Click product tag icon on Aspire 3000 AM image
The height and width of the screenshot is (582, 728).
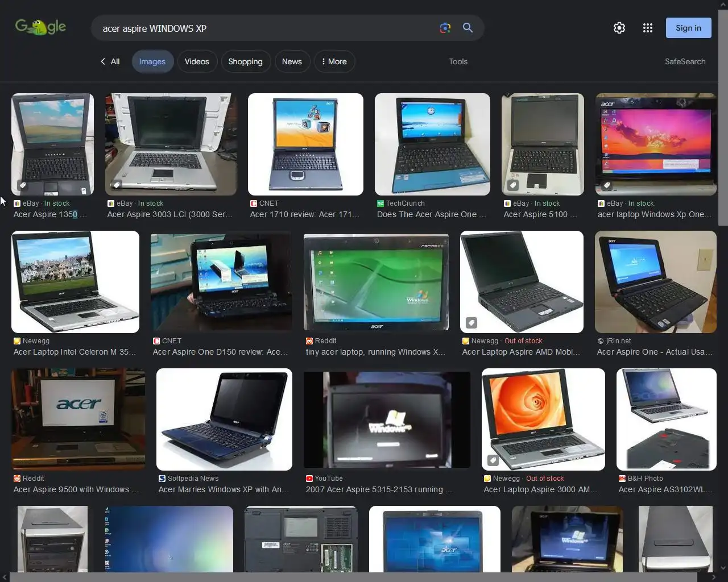tap(493, 460)
